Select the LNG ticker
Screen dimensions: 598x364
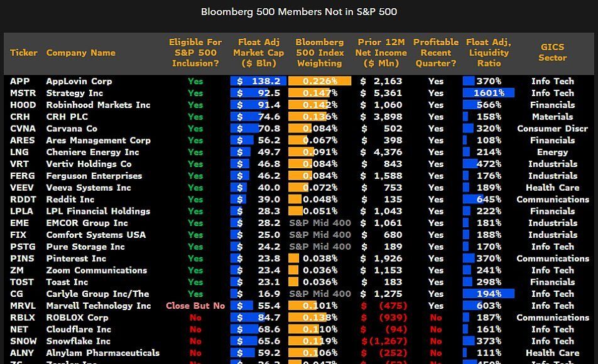coord(19,152)
